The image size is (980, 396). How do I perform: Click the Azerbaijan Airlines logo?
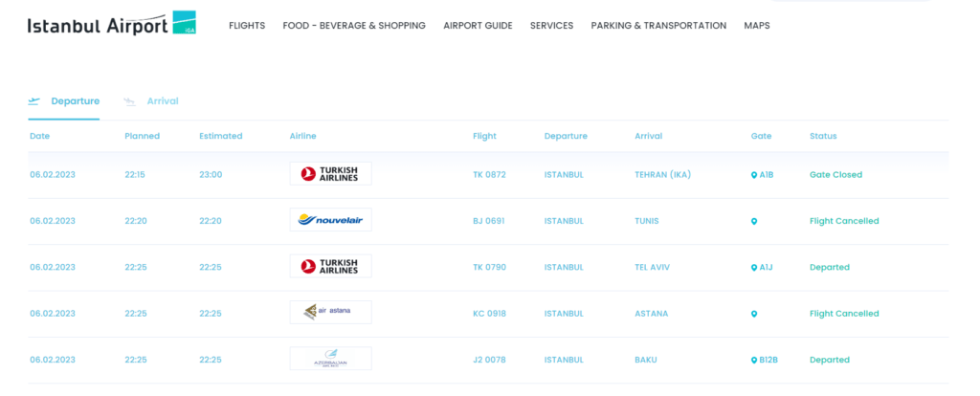(x=330, y=359)
